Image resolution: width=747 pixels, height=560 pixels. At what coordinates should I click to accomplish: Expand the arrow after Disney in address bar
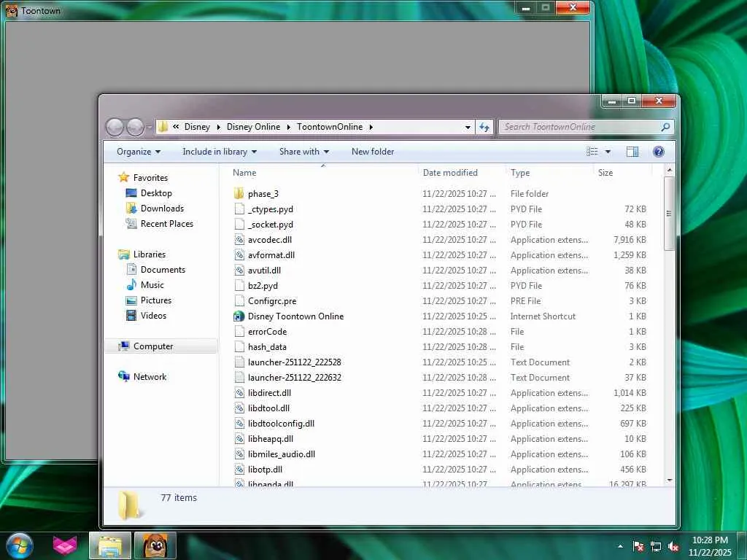218,127
